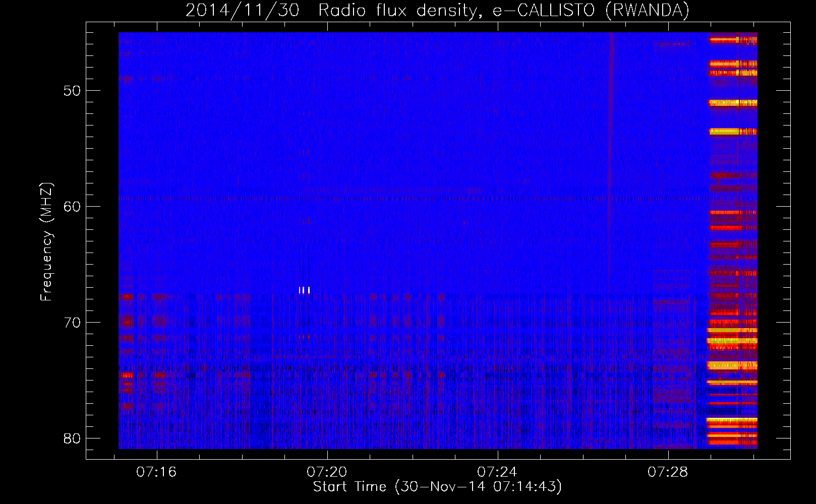Click the "07:28" time tick label
The width and height of the screenshot is (816, 504).
(668, 472)
